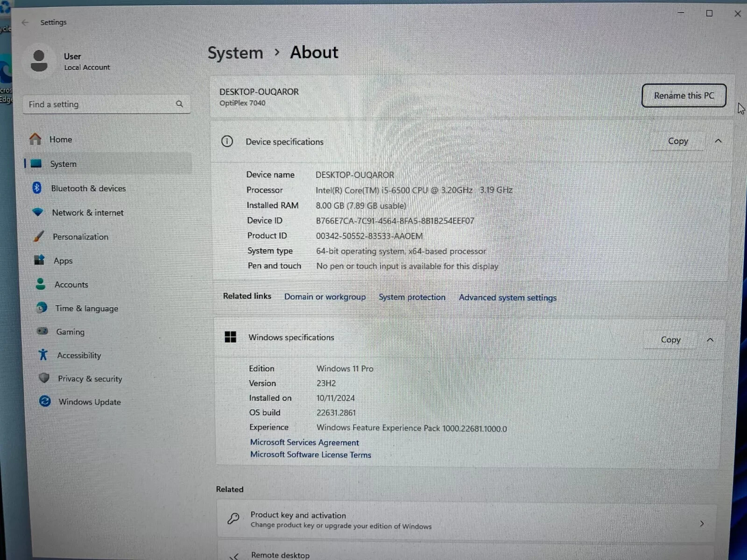Click Rename this PC button
This screenshot has width=747, height=560.
(684, 95)
